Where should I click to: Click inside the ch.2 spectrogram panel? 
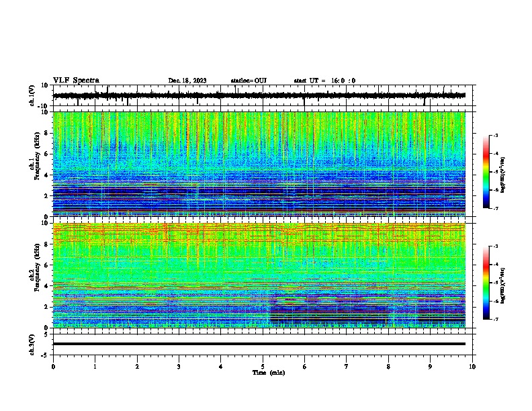click(259, 275)
